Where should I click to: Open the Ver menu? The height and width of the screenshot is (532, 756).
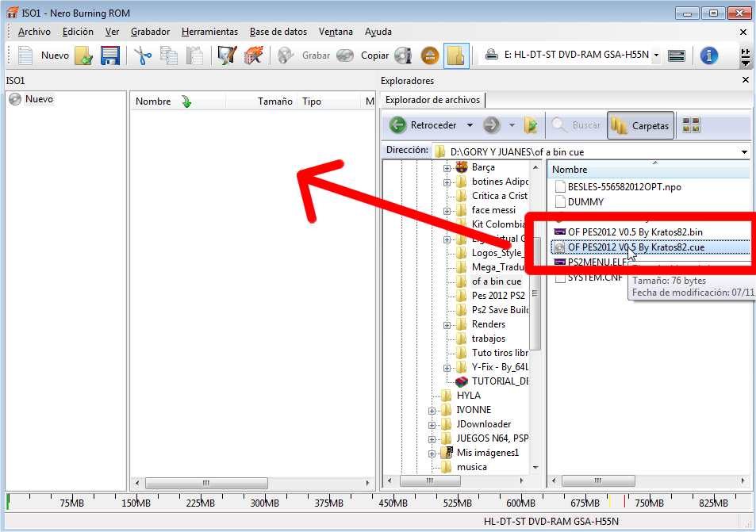[113, 32]
